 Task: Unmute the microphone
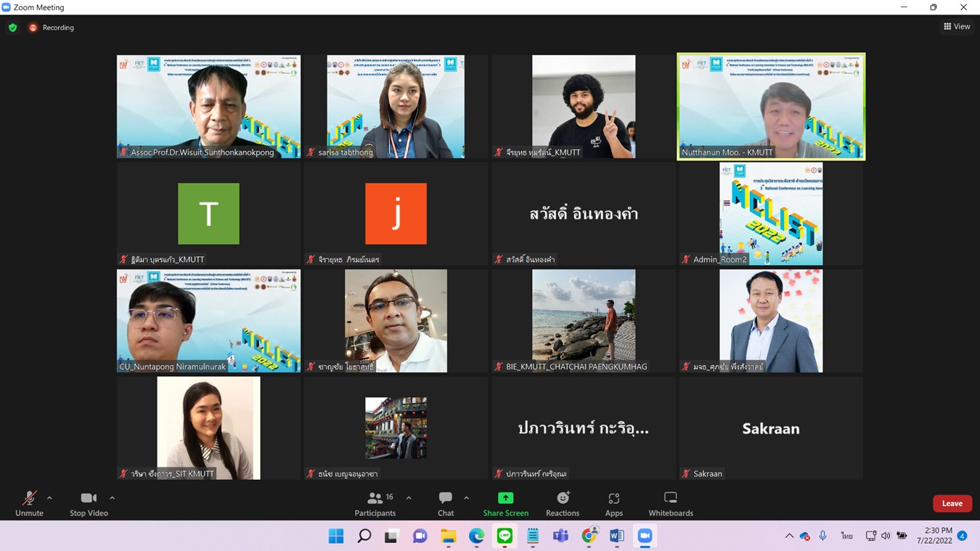pos(29,503)
